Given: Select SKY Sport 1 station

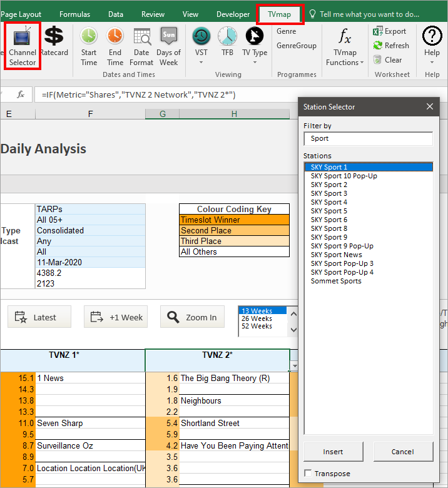Looking at the screenshot, I should pyautogui.click(x=369, y=167).
